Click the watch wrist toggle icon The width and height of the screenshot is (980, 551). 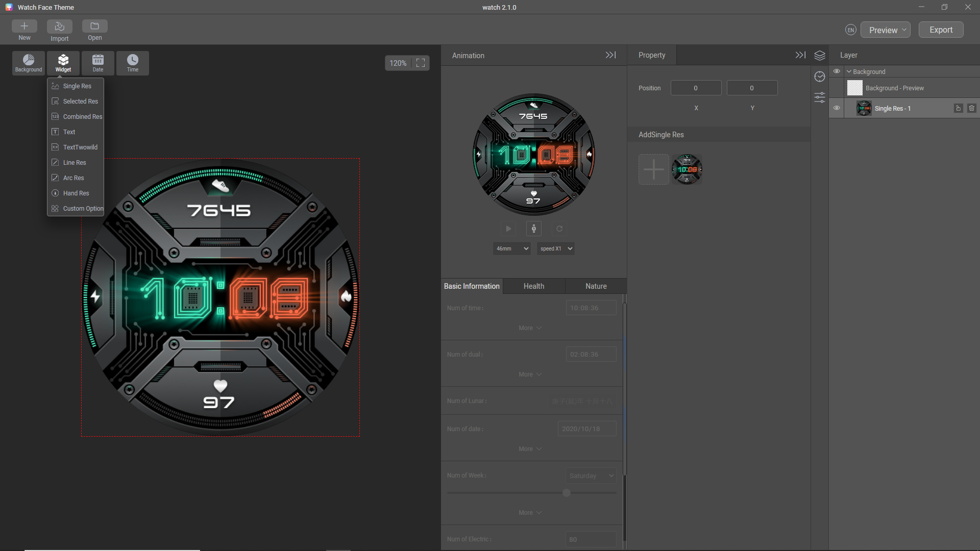534,229
